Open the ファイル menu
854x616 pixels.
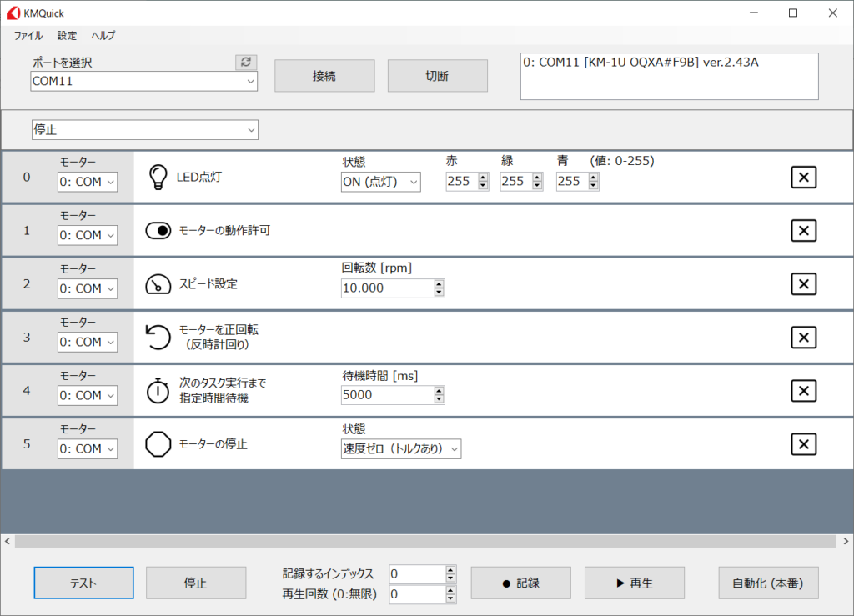point(28,35)
